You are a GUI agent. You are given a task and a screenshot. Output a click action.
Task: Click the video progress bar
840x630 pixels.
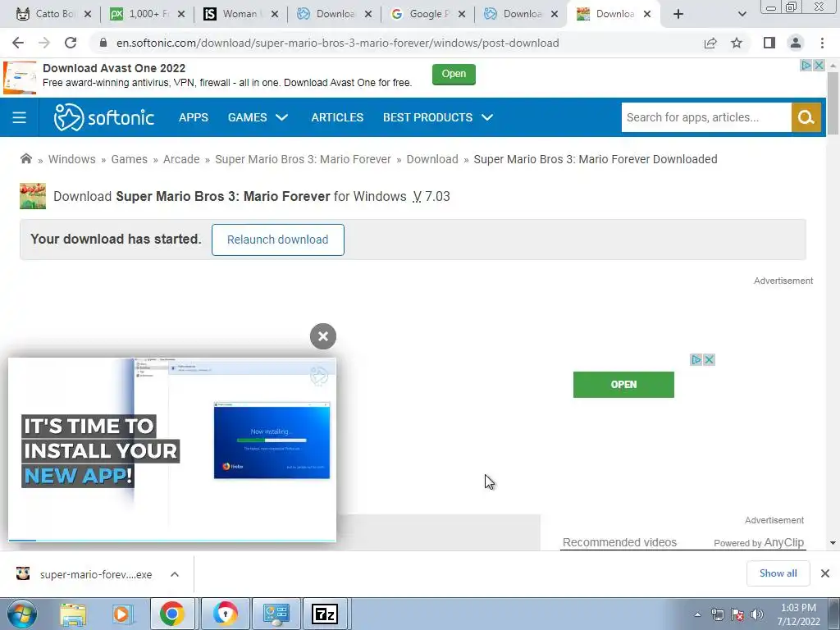click(x=172, y=540)
